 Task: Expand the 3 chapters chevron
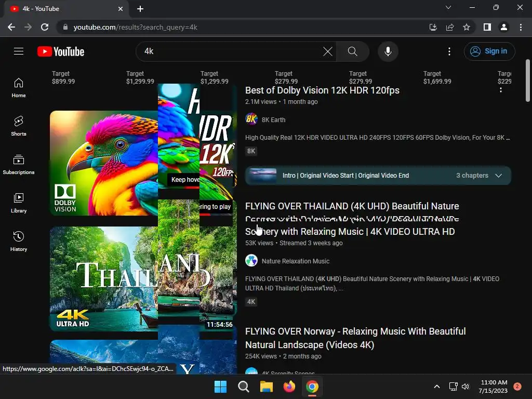[x=498, y=176]
